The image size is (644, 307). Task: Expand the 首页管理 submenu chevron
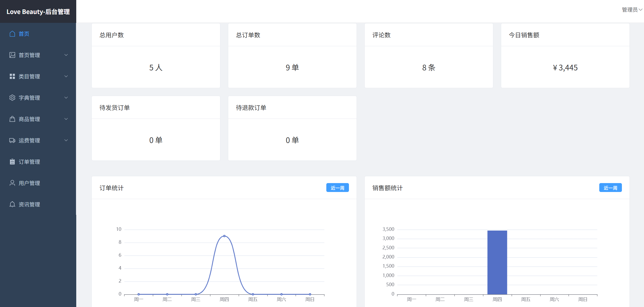click(x=66, y=55)
